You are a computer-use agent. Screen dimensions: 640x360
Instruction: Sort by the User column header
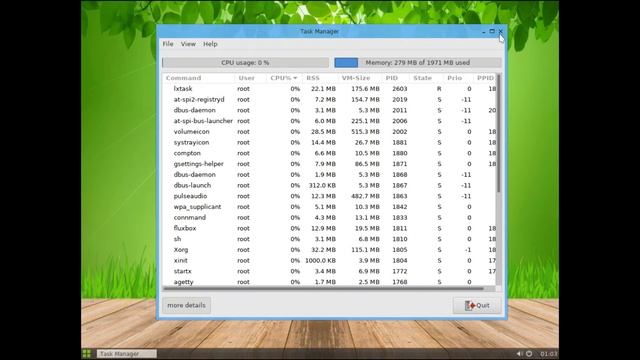click(250, 78)
